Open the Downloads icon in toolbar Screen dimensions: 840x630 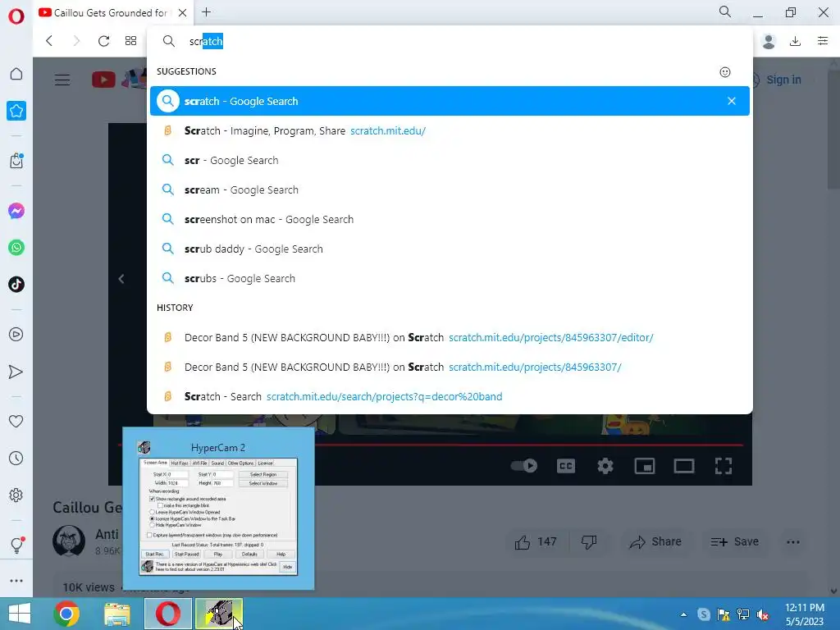pyautogui.click(x=795, y=41)
